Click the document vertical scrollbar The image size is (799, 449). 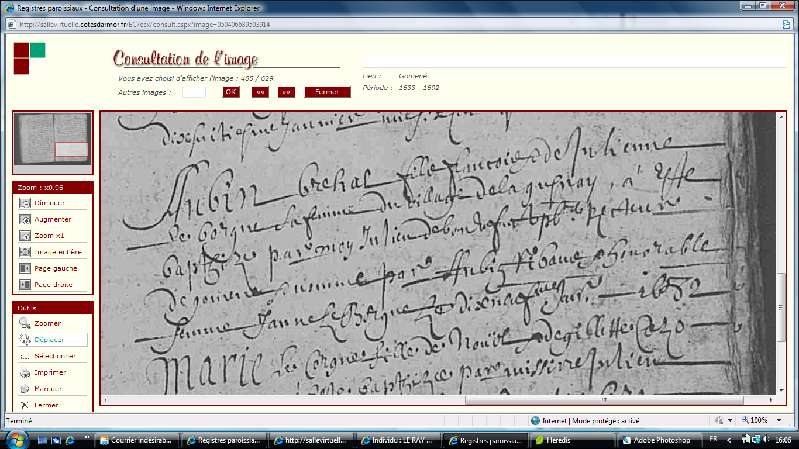(x=781, y=253)
